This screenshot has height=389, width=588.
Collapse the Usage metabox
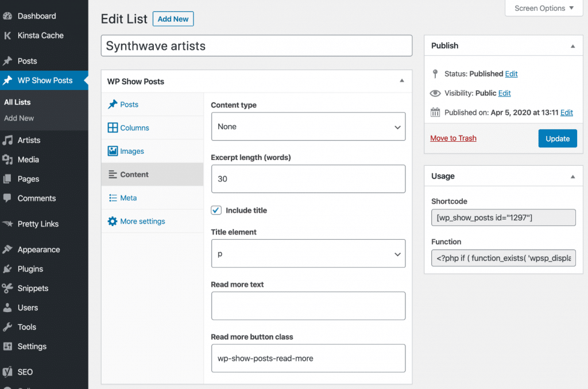pos(572,177)
